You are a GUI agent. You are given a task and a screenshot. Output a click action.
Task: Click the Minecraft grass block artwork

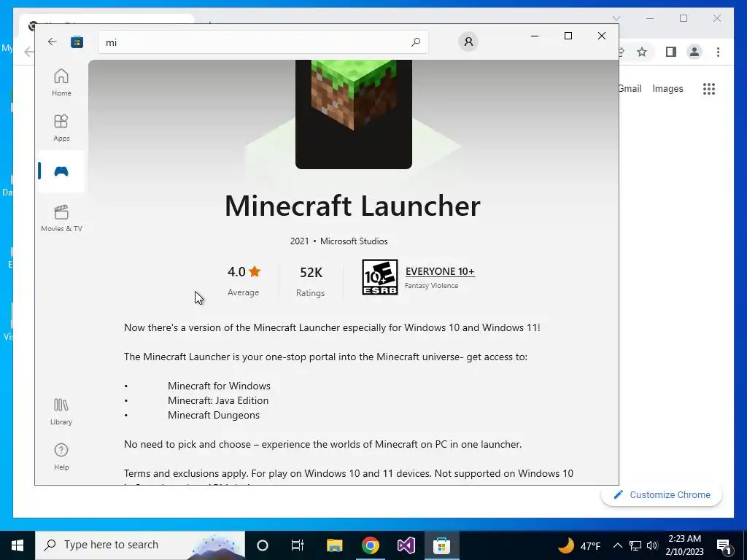pos(354,114)
